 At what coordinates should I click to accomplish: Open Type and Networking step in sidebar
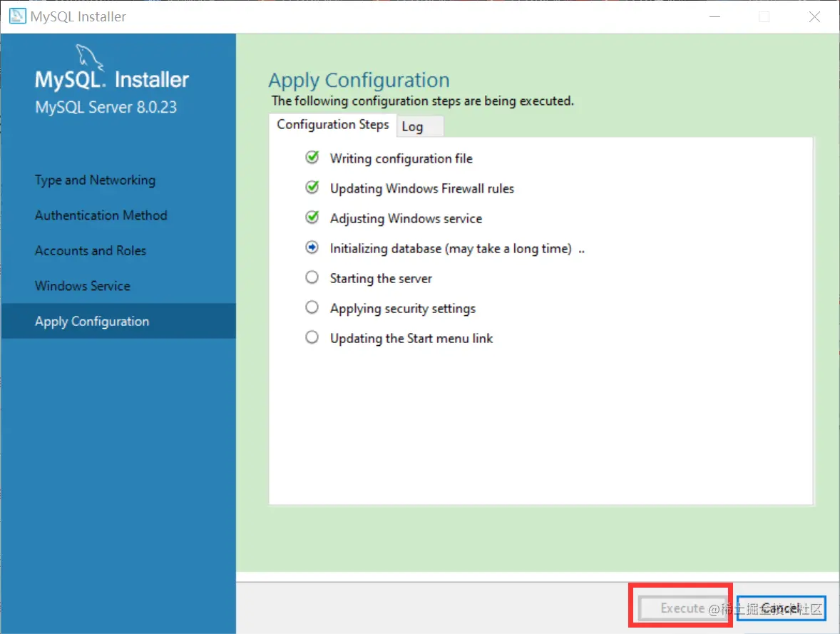[x=96, y=180]
